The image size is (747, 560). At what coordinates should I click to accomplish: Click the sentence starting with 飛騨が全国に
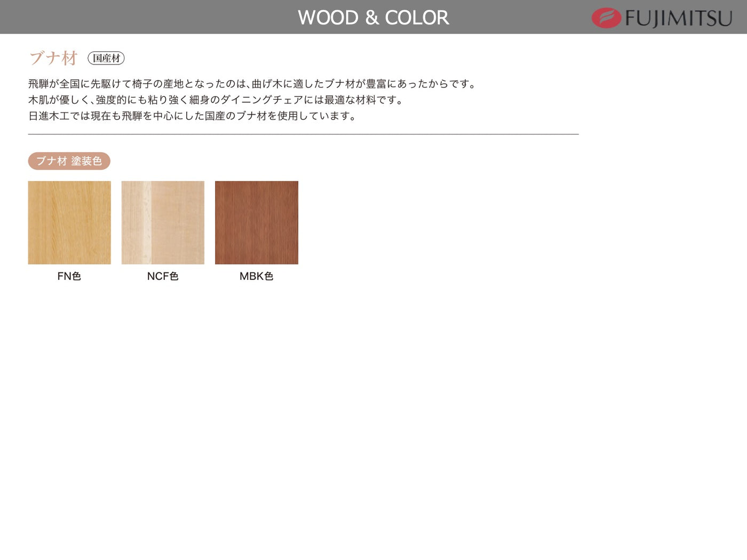(x=252, y=84)
